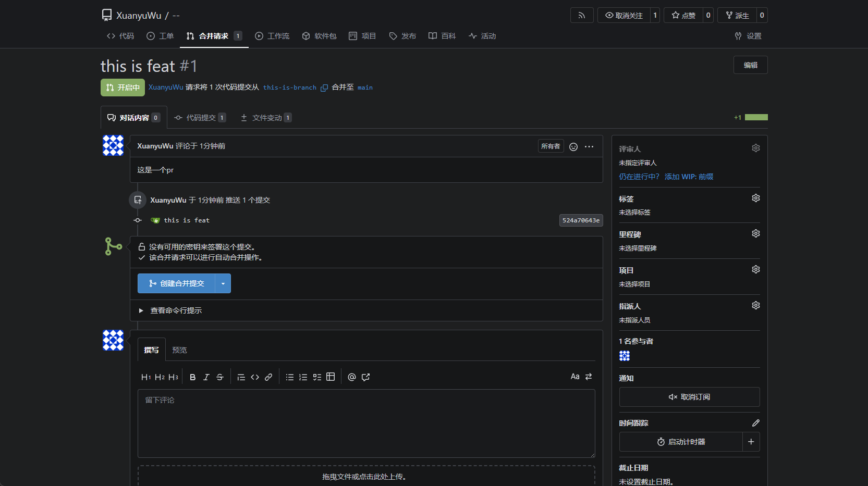Click 取消关注 unwatch button

(624, 16)
